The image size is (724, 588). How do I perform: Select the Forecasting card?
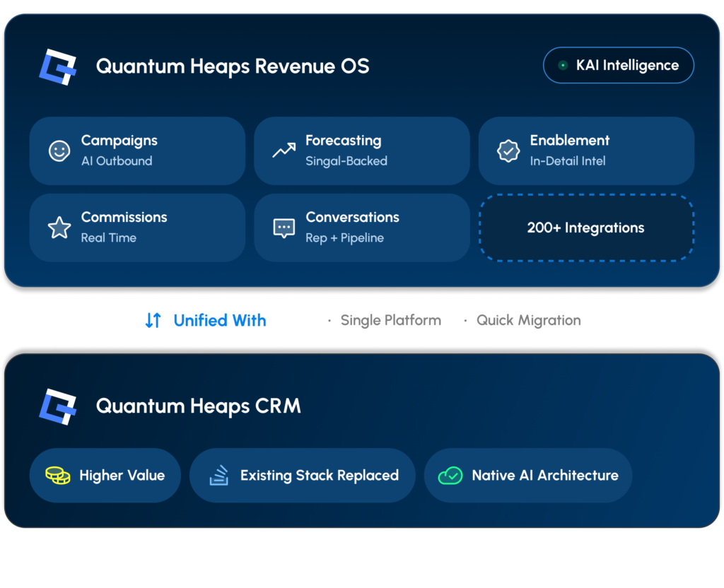[x=361, y=151]
